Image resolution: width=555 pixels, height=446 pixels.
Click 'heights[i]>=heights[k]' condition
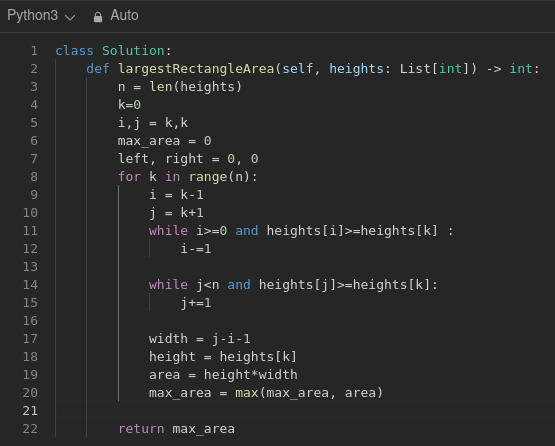coord(352,231)
